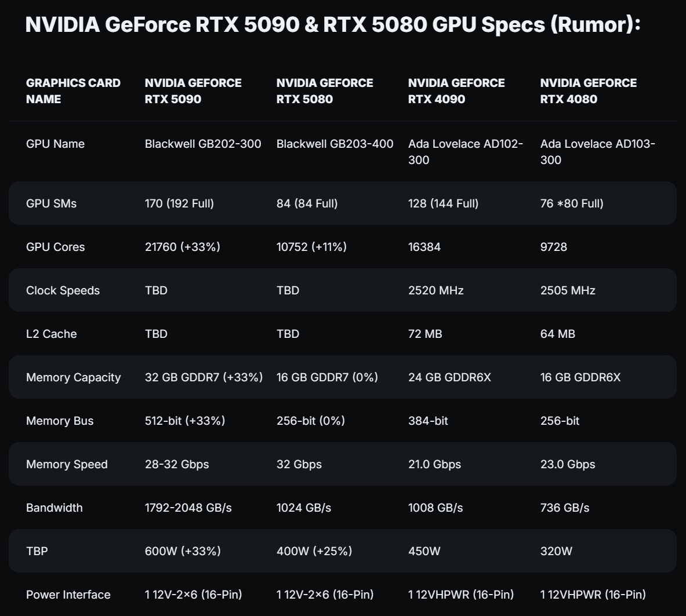
Task: Click the NVIDIA GeForce RTX 4090 column header
Action: [x=456, y=91]
